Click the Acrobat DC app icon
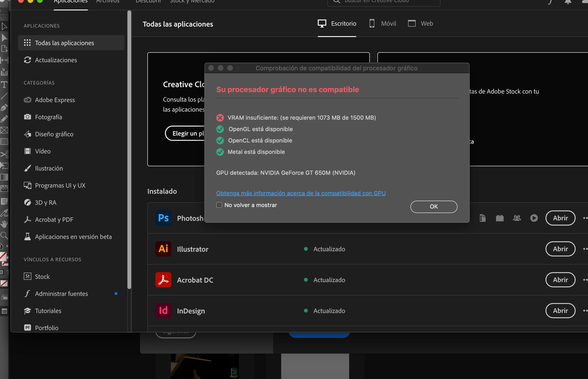Viewport: 588px width, 379px height. (163, 280)
